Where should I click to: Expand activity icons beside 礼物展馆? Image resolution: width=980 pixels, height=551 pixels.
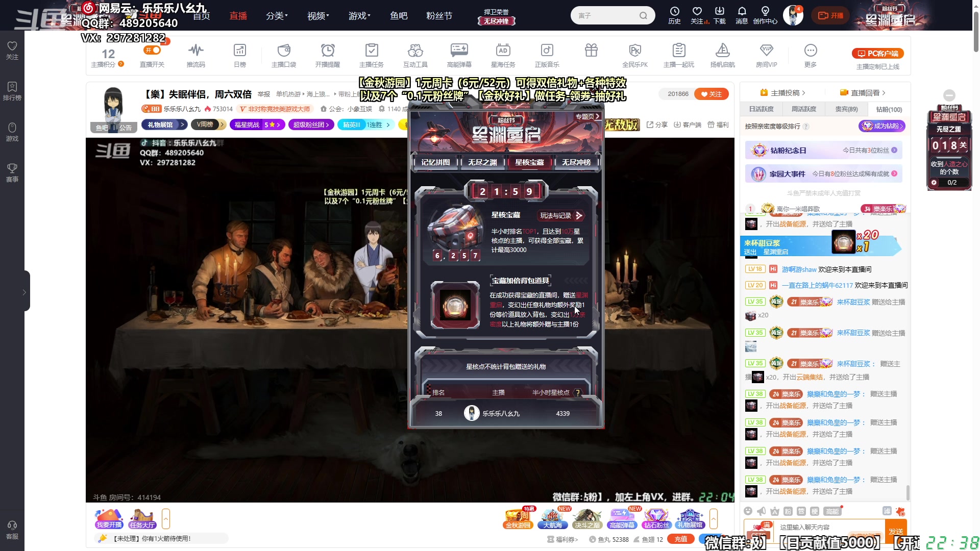[x=714, y=519]
